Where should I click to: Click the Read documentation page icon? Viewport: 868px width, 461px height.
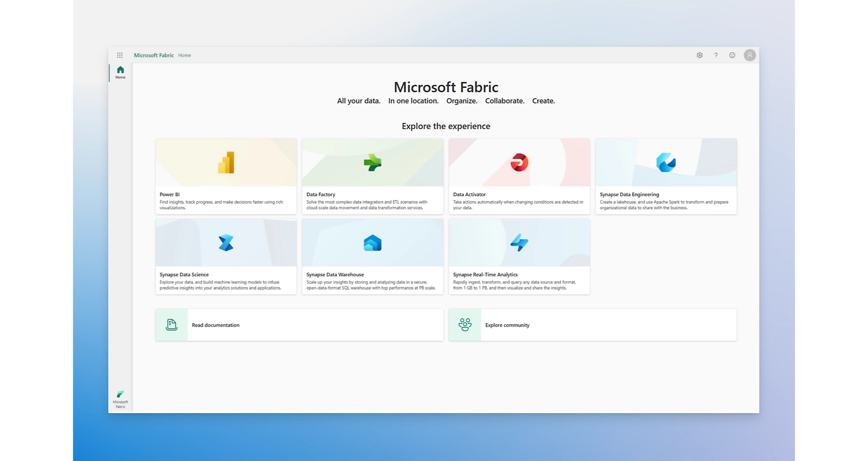(171, 325)
